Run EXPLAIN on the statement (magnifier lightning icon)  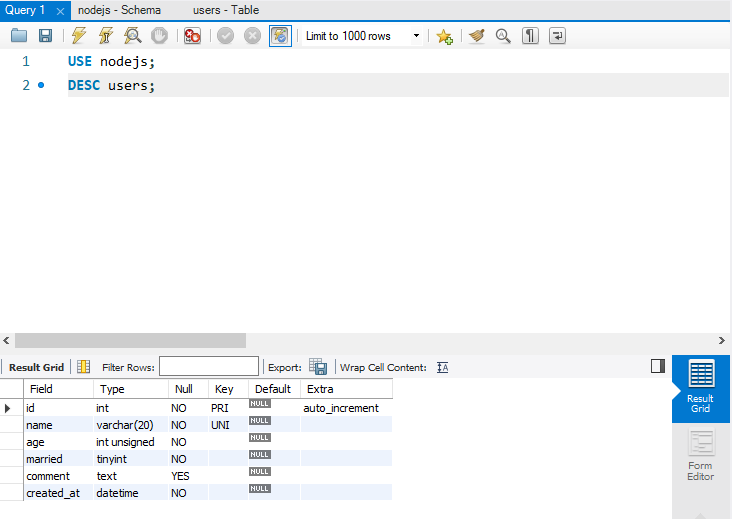(133, 35)
